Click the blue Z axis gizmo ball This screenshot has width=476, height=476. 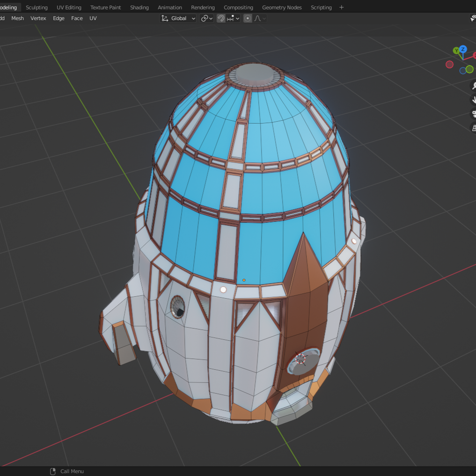pos(463,49)
